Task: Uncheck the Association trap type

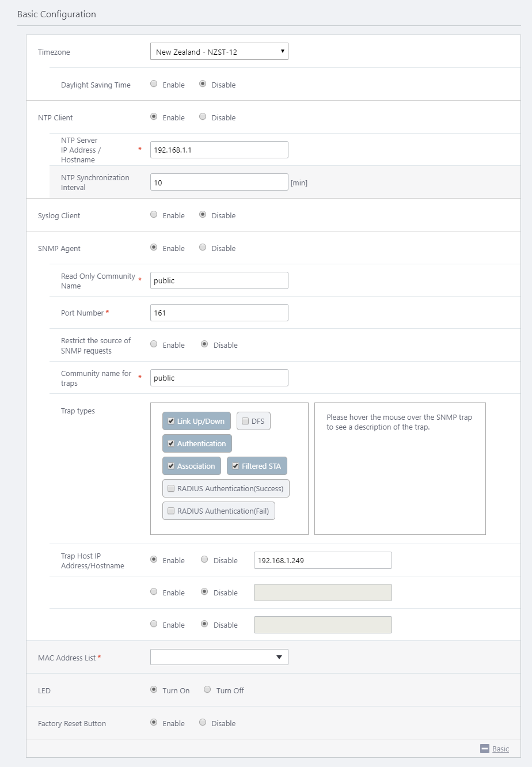Action: pyautogui.click(x=171, y=466)
